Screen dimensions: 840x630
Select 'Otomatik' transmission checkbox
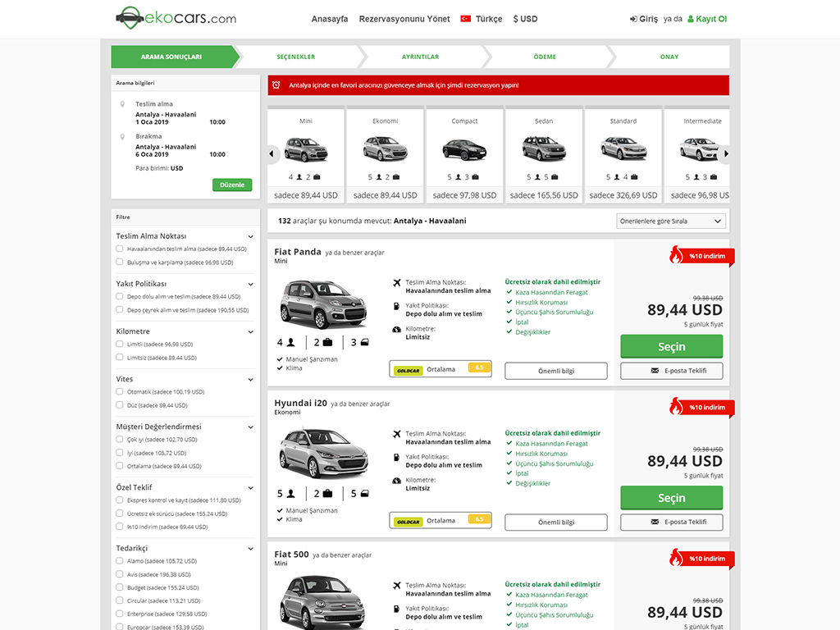(120, 391)
